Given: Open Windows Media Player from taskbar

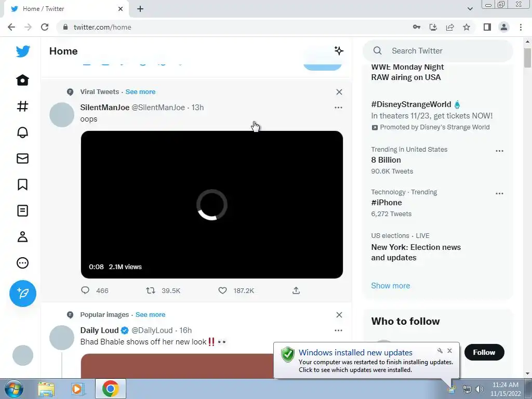Looking at the screenshot, I should (78, 389).
